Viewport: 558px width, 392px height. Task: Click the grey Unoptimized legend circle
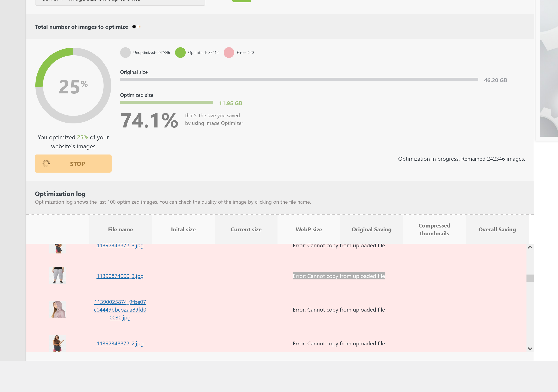coord(125,53)
